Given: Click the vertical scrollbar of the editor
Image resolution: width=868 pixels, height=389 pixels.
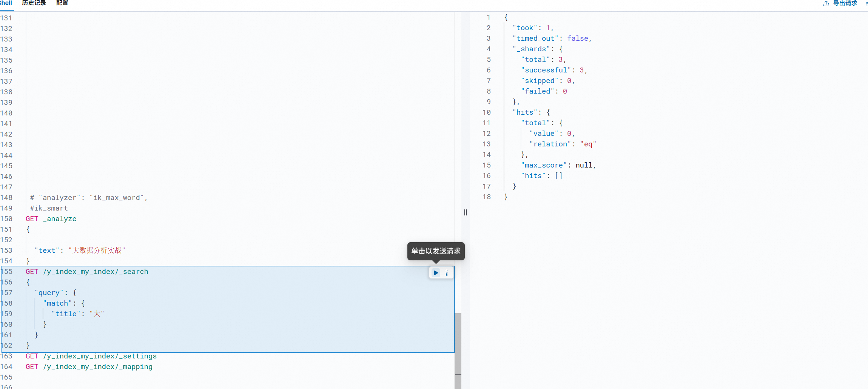Looking at the screenshot, I should 458,347.
